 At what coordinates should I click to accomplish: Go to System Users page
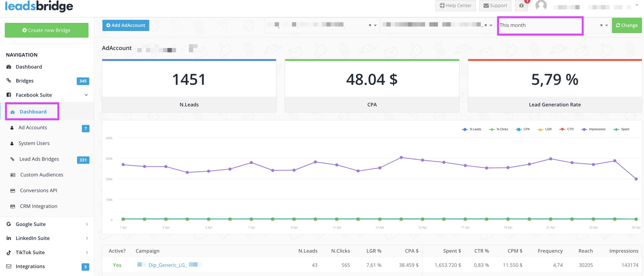tap(34, 143)
